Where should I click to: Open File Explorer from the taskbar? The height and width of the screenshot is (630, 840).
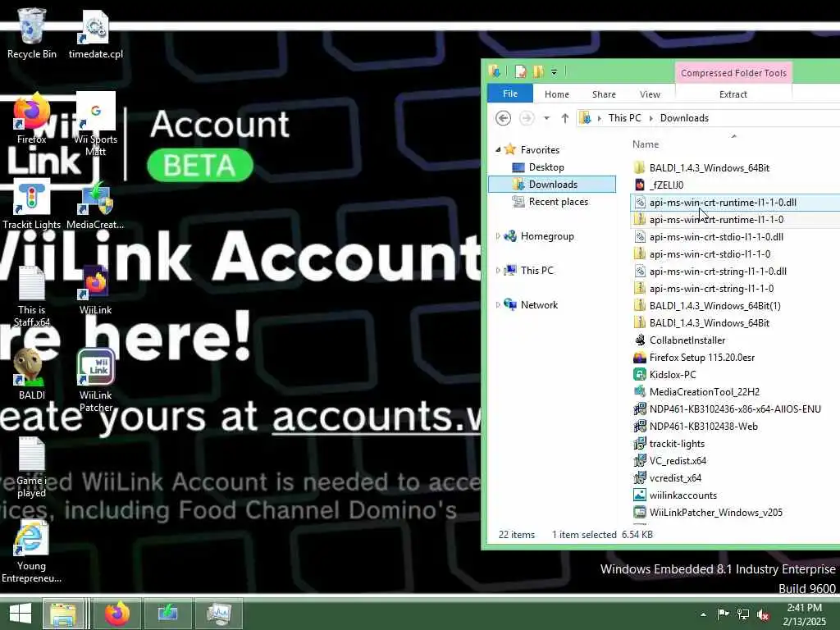(63, 614)
